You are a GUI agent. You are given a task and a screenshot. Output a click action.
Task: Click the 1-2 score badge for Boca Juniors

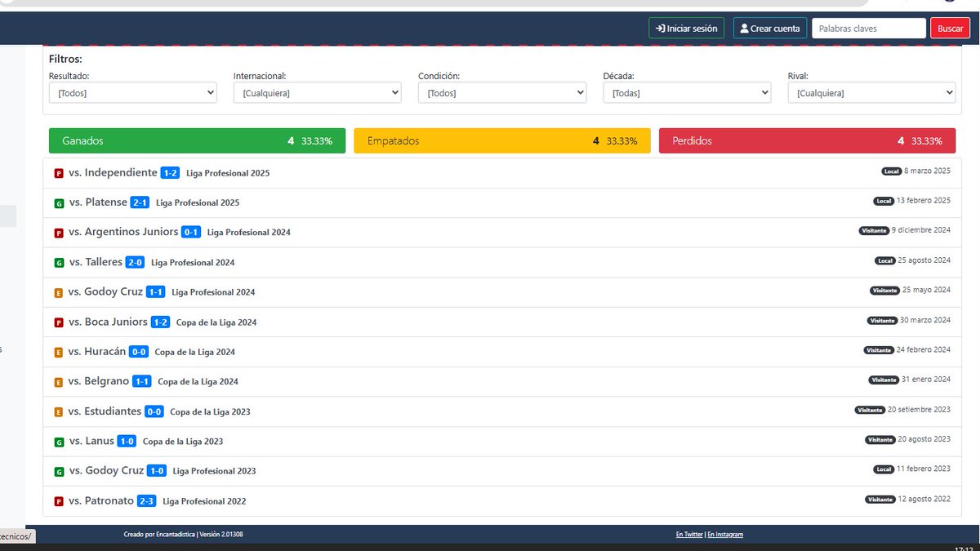click(x=160, y=322)
